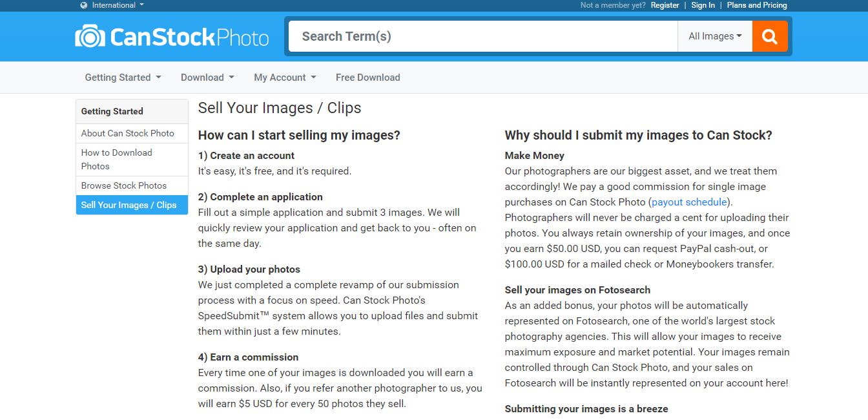Select Browse Stock Photos in sidebar
The height and width of the screenshot is (420, 868).
click(x=132, y=185)
